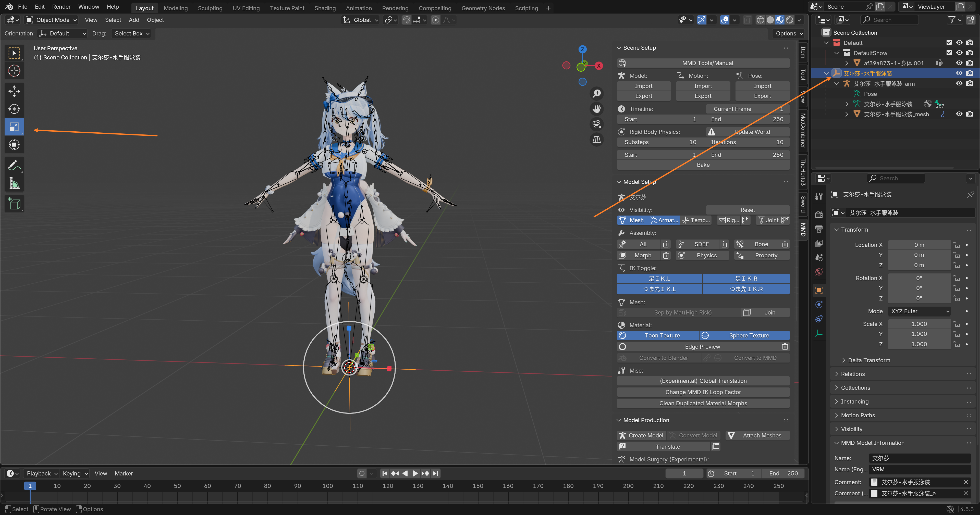The height and width of the screenshot is (515, 980).
Task: Pick the Measure tool
Action: coord(14,183)
